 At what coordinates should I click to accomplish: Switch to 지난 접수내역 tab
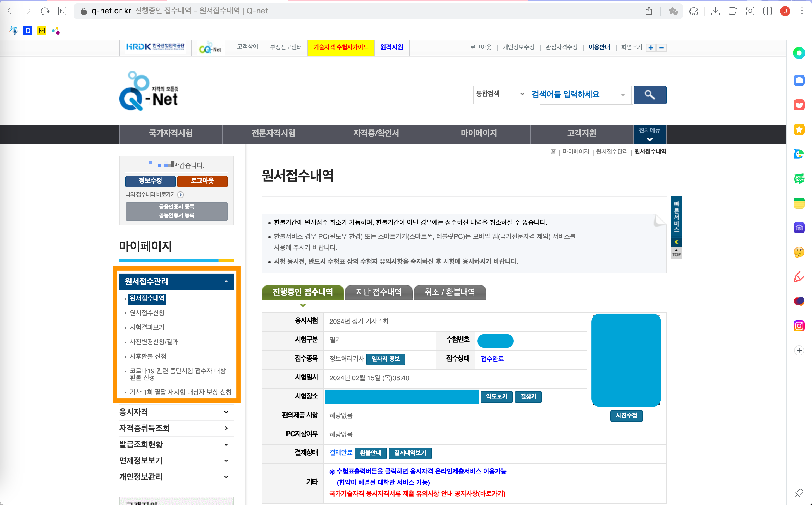378,292
